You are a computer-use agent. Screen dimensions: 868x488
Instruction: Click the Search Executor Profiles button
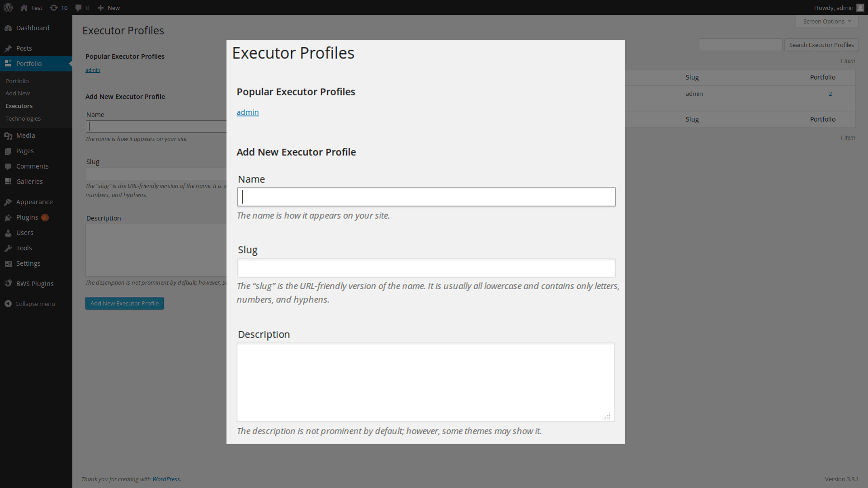(821, 45)
